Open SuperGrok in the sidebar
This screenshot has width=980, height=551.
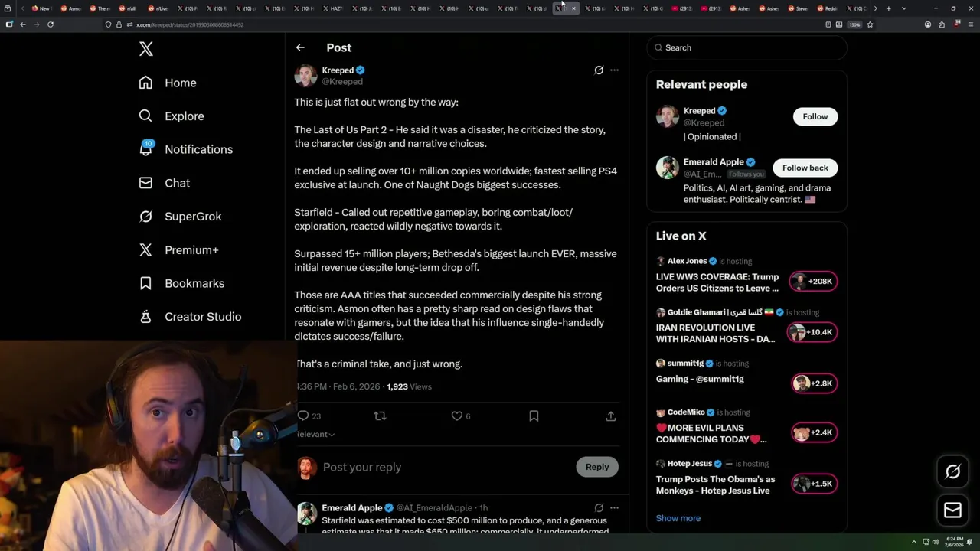click(x=180, y=217)
